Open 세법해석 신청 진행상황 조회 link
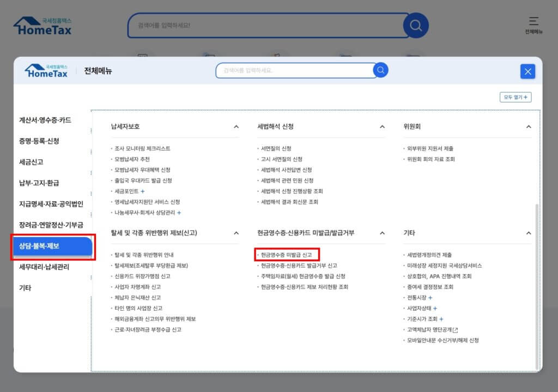Screen dimensions: 558x392 (x=292, y=191)
